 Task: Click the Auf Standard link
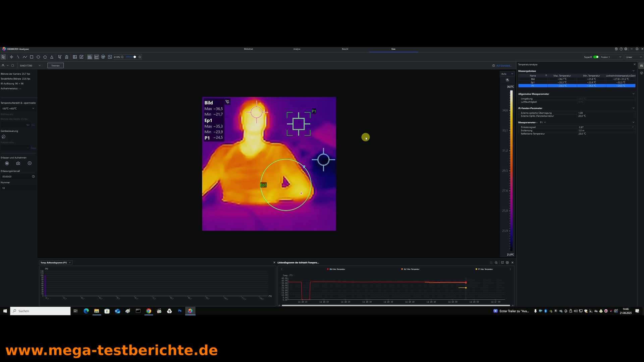point(503,66)
